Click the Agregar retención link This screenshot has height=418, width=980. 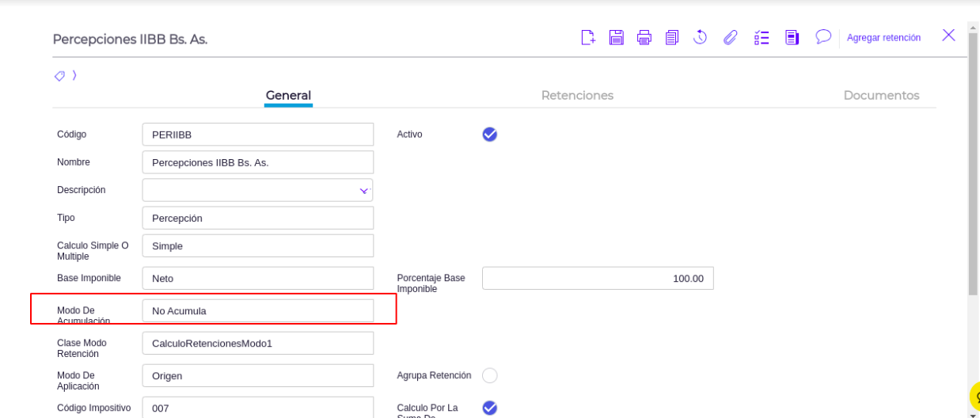point(883,38)
